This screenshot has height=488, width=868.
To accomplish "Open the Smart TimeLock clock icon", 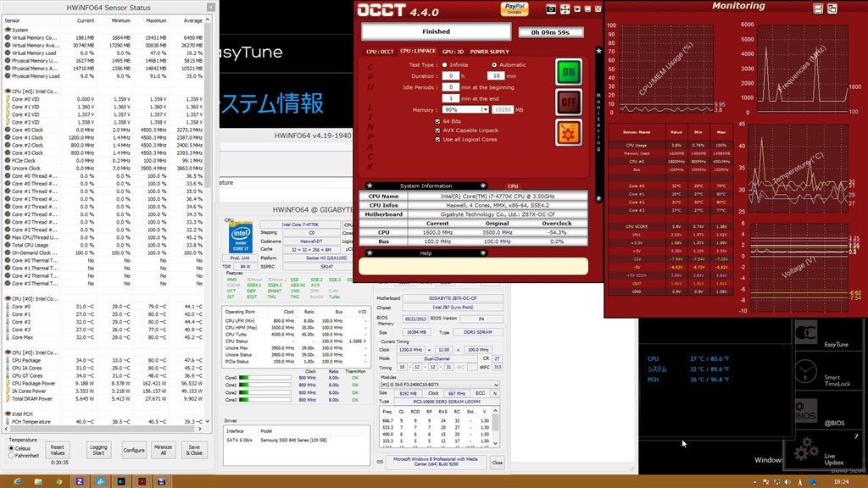I will [806, 371].
